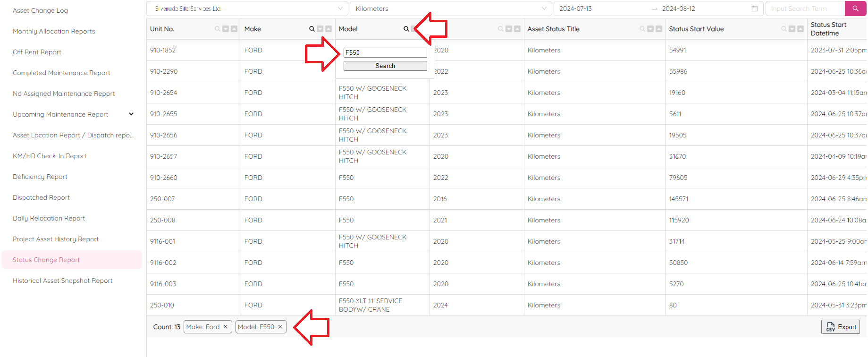Open the Deficiency Report menu item

tap(40, 177)
